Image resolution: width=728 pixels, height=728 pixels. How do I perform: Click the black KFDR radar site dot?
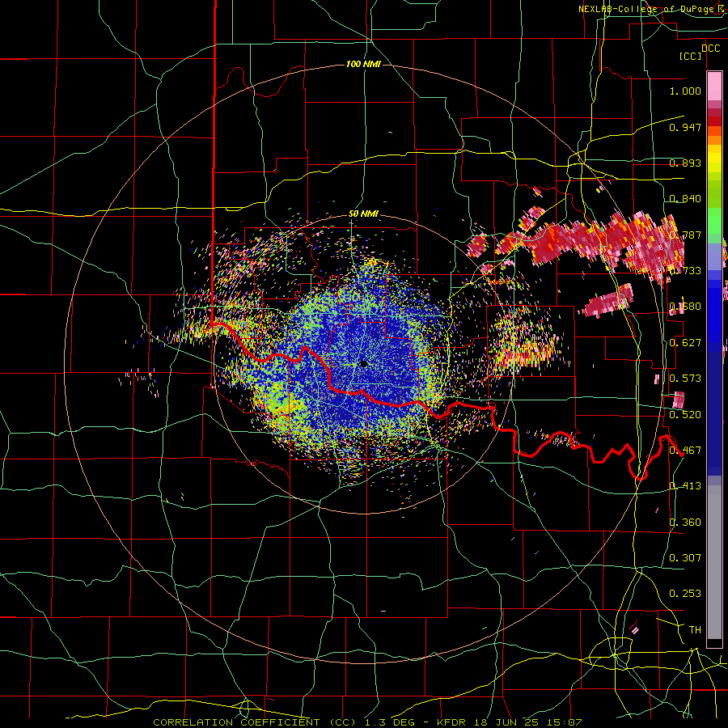[363, 364]
